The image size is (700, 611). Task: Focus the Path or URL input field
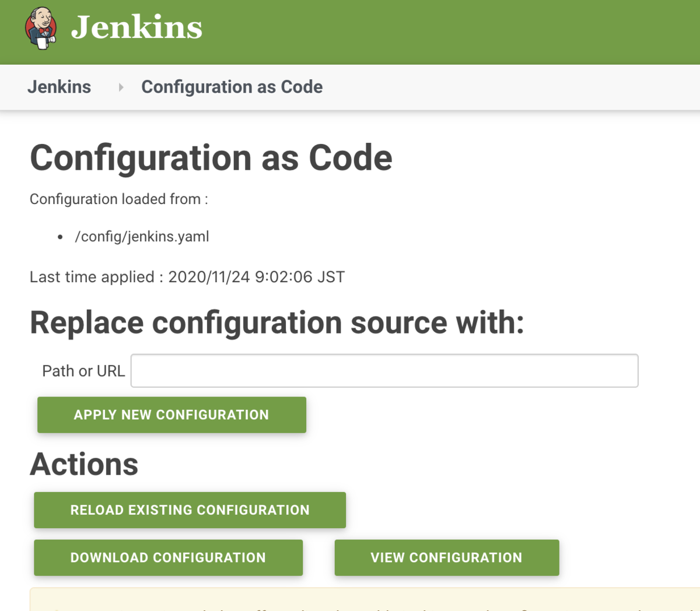pos(384,371)
